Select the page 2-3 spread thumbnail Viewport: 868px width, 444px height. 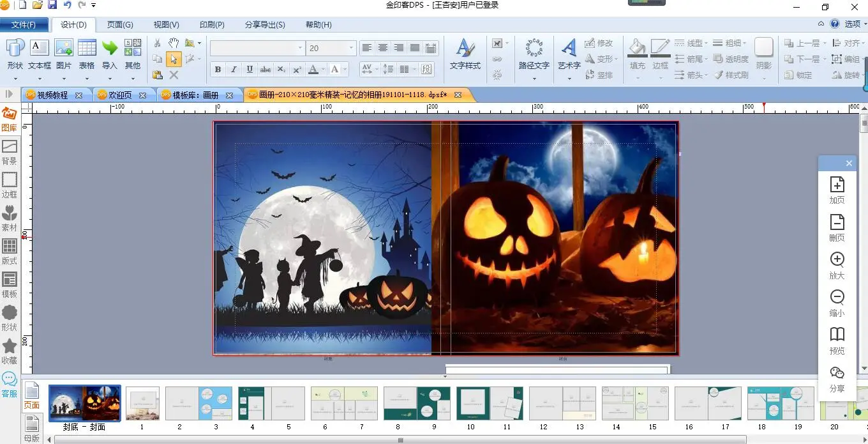click(x=198, y=404)
